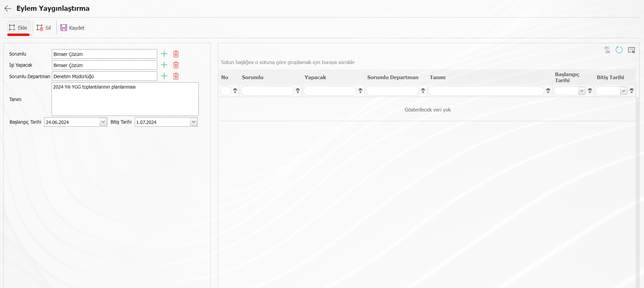Open Başlangıç Tarihi filter date dropdown
Viewport: 644px width, 288px height.
(x=582, y=91)
